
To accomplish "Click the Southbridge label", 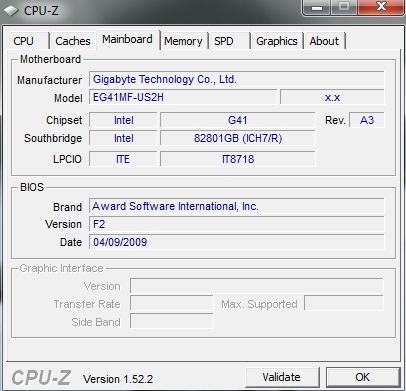I will pyautogui.click(x=53, y=138).
